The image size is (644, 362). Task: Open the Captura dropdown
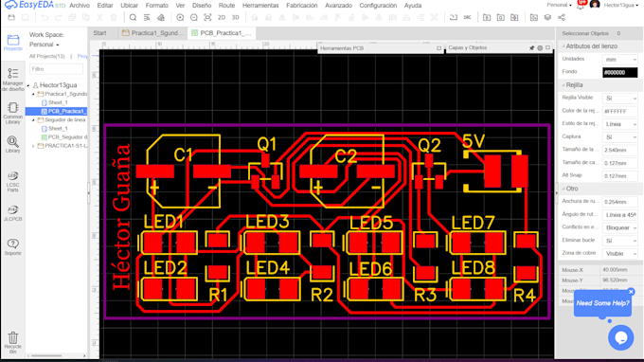pos(619,136)
